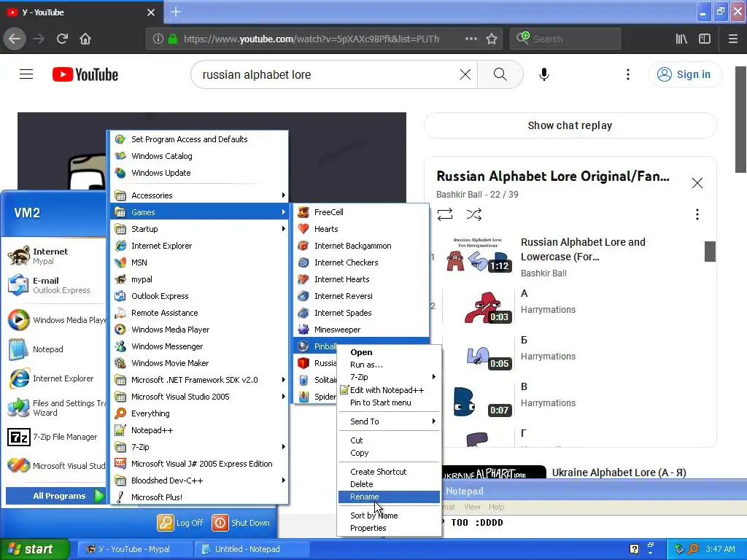Click the Windows start button

[x=34, y=549]
